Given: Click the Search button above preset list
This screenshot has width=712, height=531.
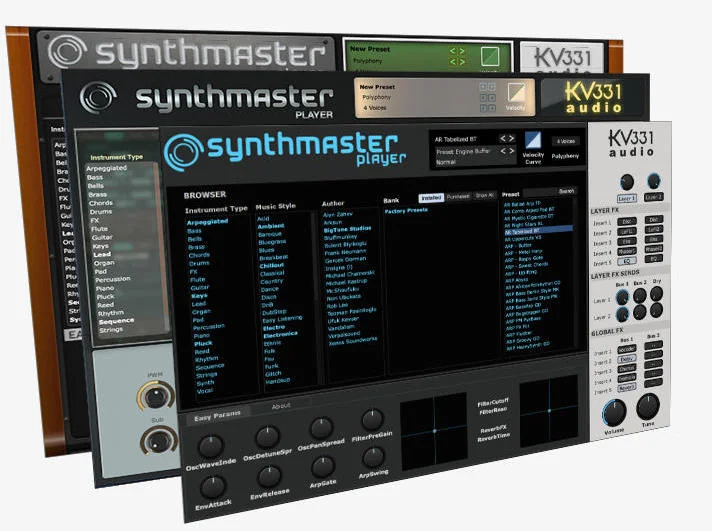Looking at the screenshot, I should tap(566, 191).
